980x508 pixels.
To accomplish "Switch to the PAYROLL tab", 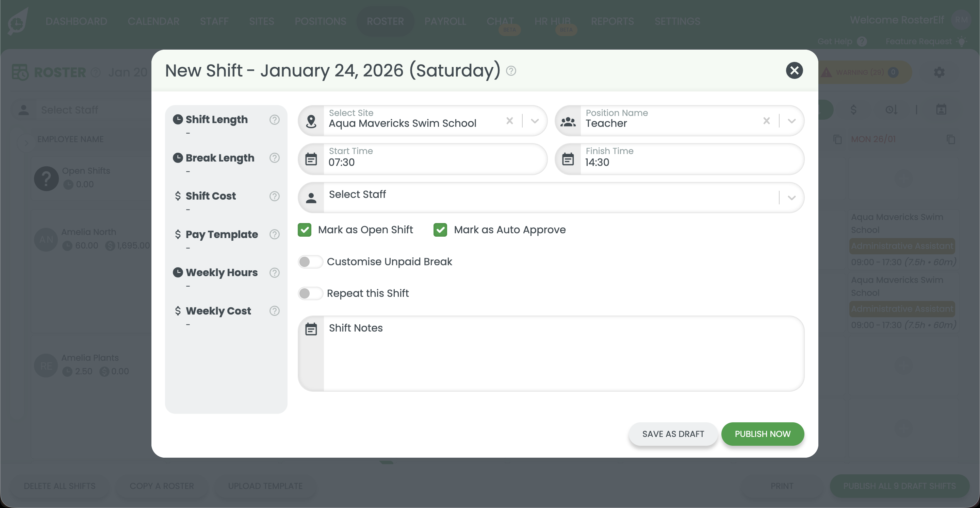I will tap(445, 21).
